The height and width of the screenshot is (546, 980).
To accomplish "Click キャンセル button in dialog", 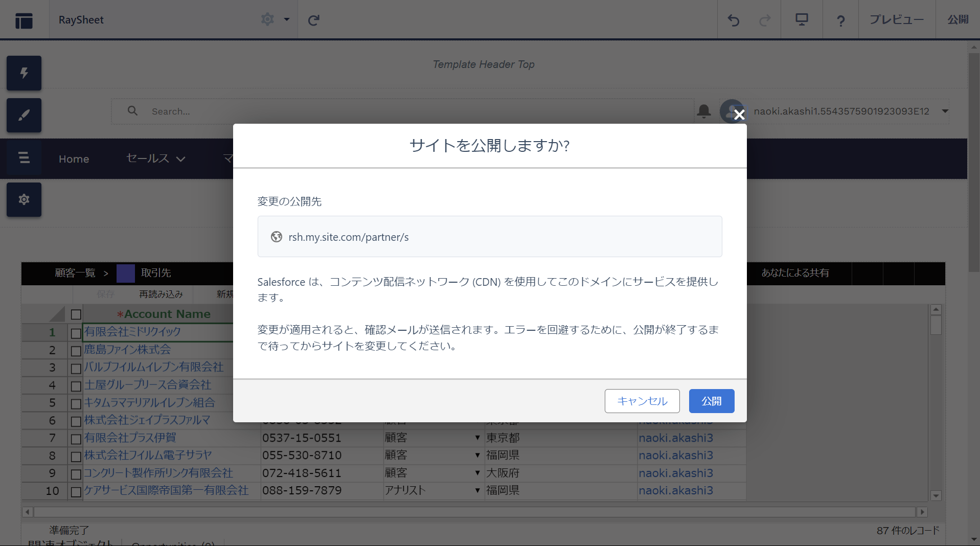I will pyautogui.click(x=642, y=401).
